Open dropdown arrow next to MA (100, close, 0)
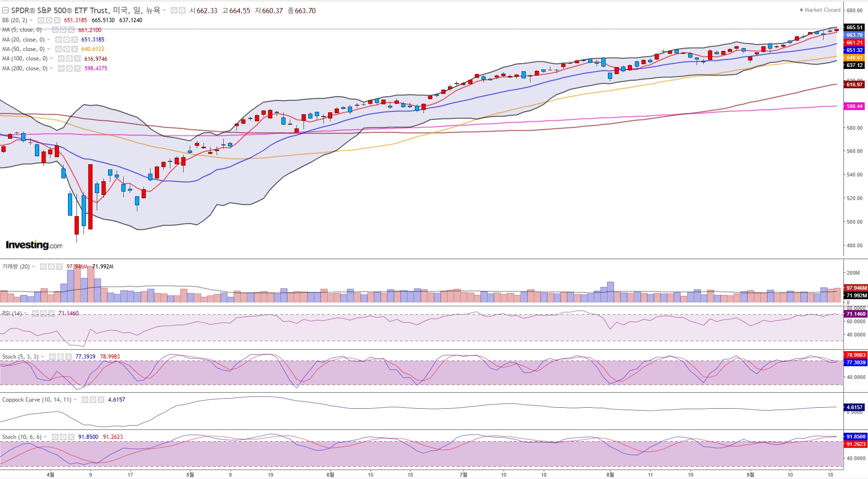Image resolution: width=868 pixels, height=479 pixels. 51,59
